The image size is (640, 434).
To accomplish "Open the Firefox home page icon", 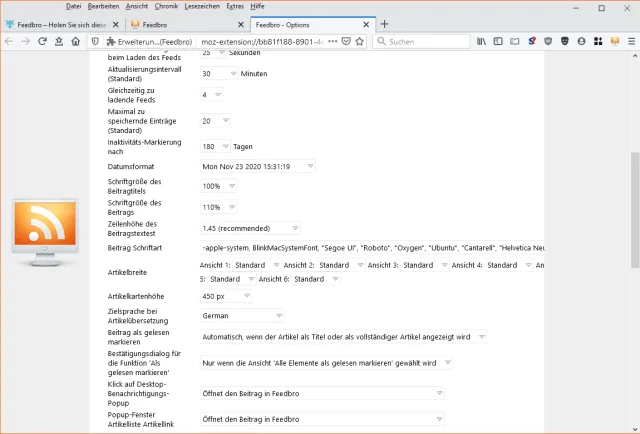I will point(76,41).
